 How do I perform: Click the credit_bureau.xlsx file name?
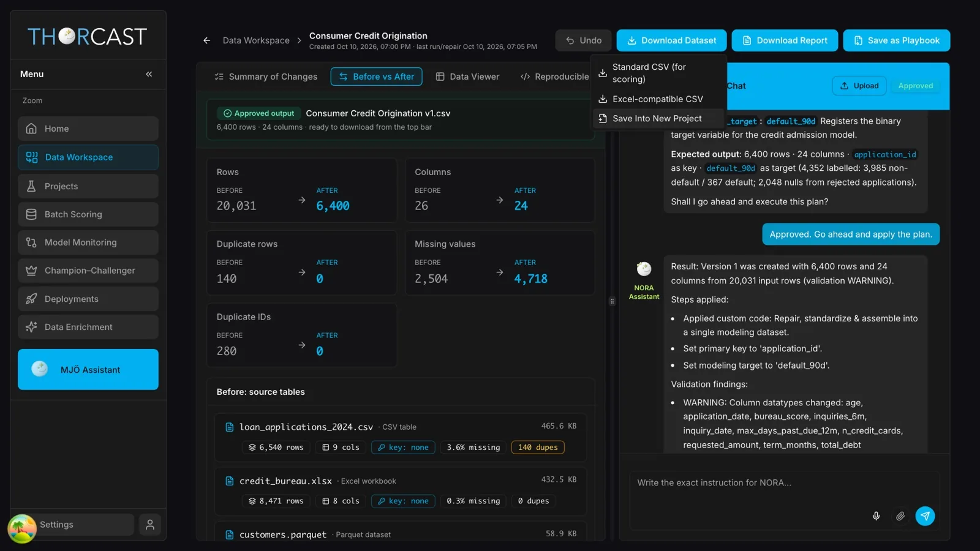(x=285, y=481)
